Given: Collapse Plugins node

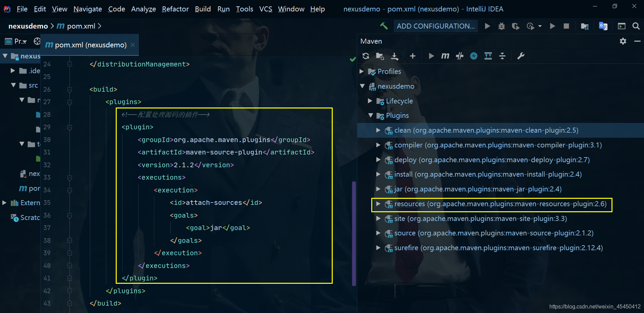Looking at the screenshot, I should 371,116.
